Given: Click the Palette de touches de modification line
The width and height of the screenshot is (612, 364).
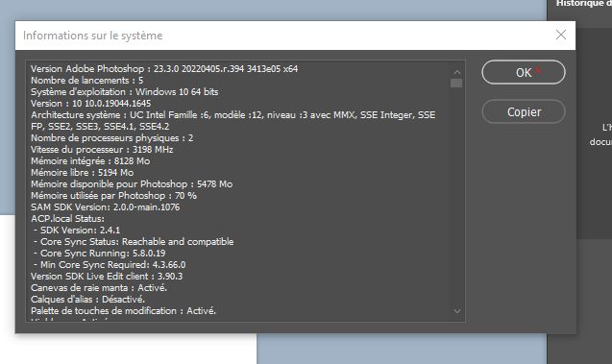Looking at the screenshot, I should [x=123, y=311].
